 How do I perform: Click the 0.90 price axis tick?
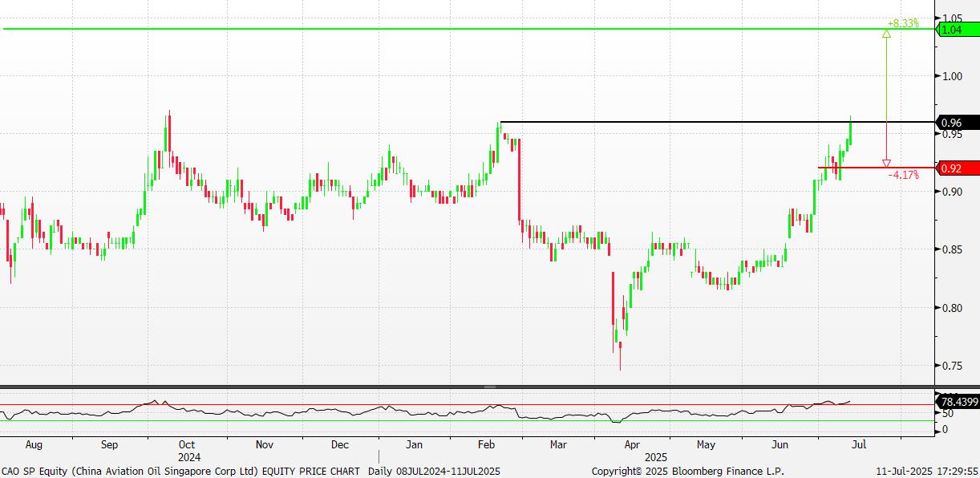click(952, 192)
